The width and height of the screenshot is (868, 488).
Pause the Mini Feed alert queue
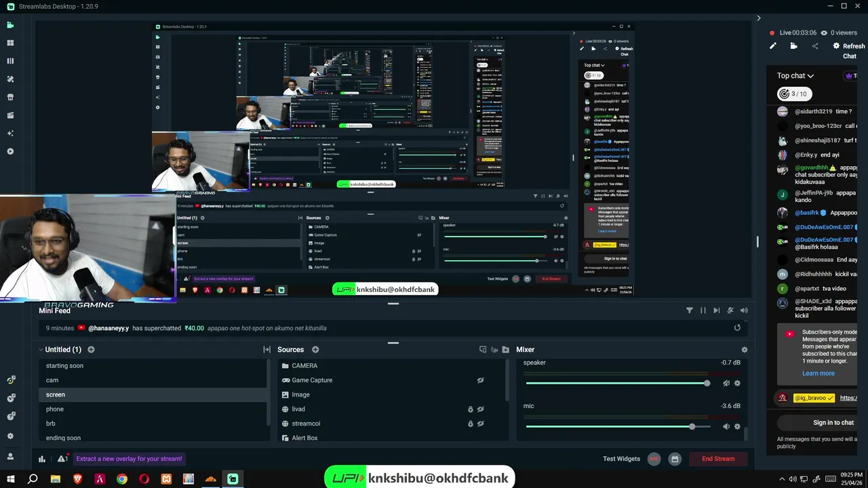(x=703, y=310)
